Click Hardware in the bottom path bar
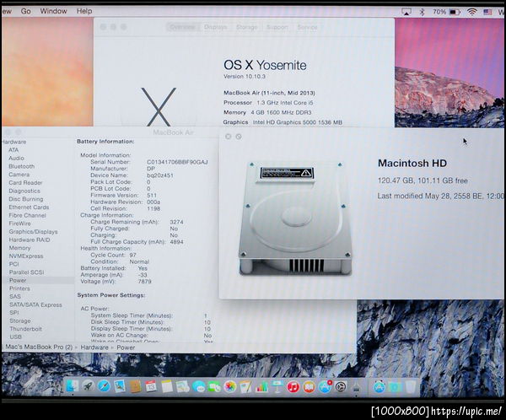This screenshot has width=506, height=420. [94, 347]
